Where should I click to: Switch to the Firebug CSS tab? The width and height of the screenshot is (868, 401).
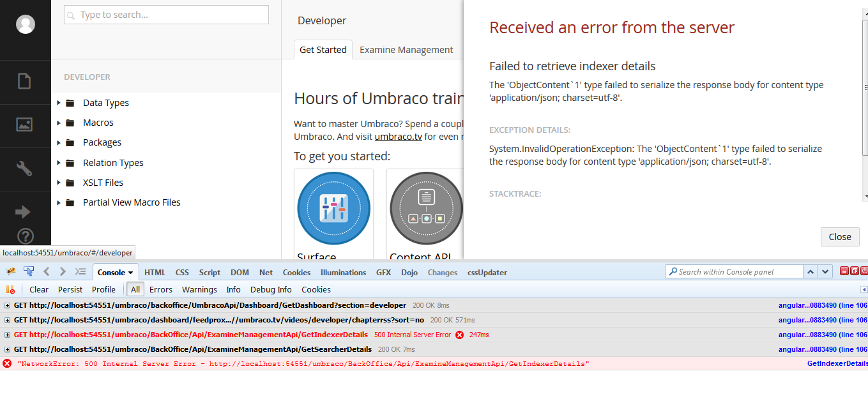coord(182,272)
